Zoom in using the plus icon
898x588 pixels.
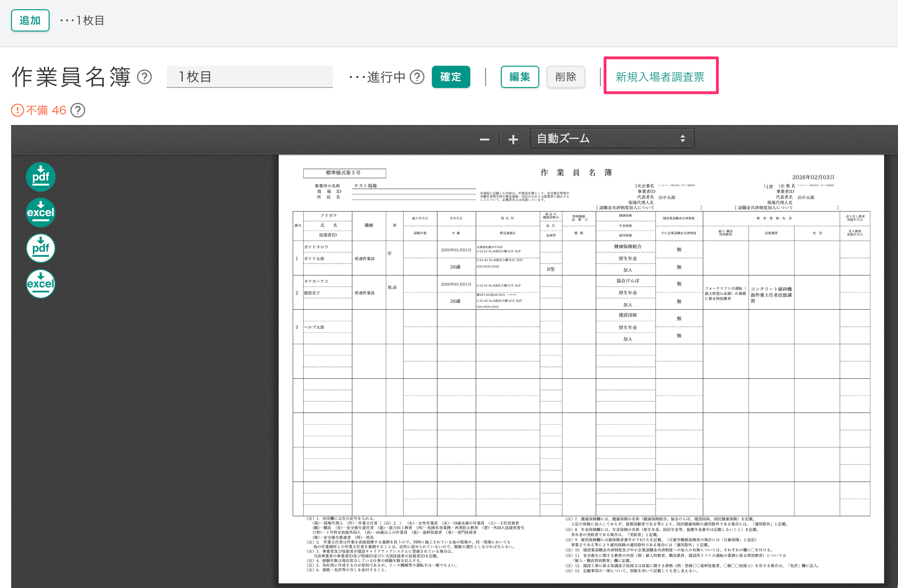513,139
